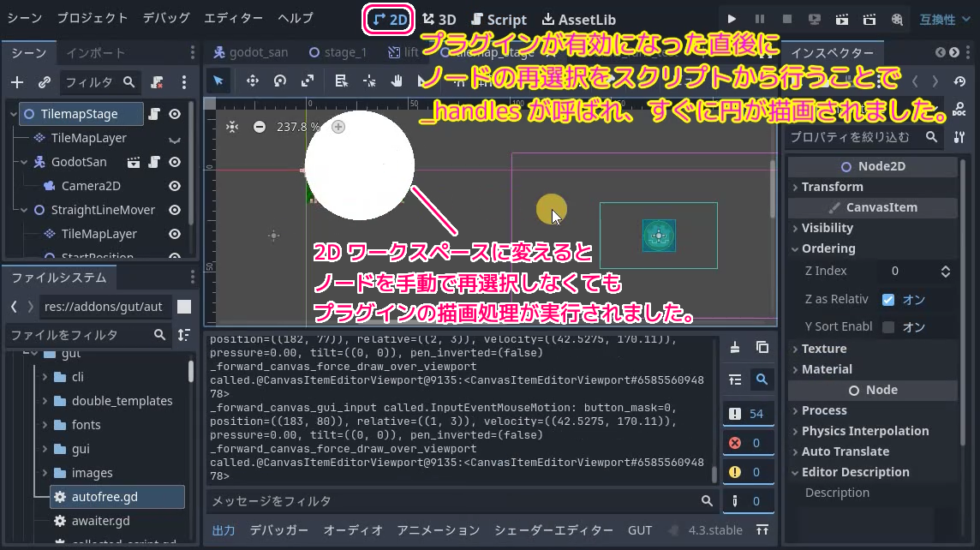The width and height of the screenshot is (980, 550).
Task: Expand the cli folder in FileSystem
Action: coord(45,377)
